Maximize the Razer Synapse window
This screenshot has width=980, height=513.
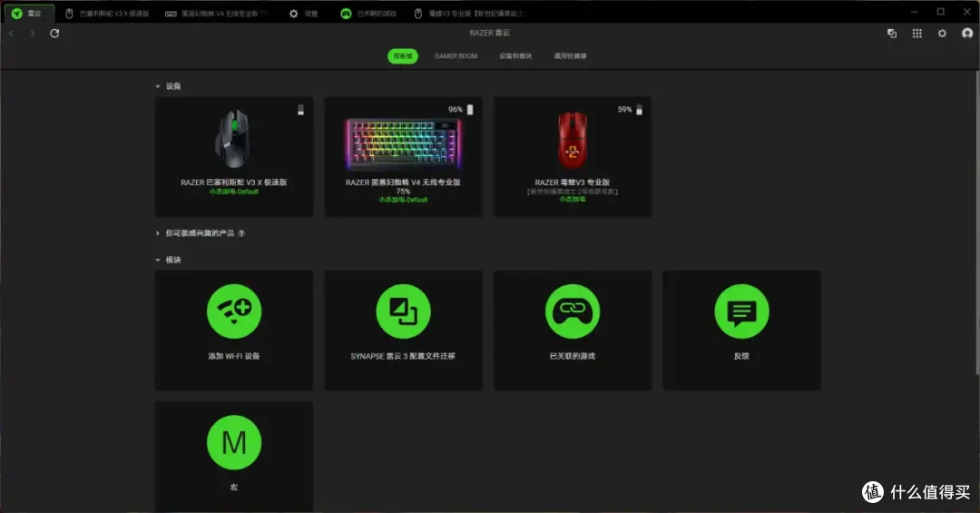pos(941,12)
